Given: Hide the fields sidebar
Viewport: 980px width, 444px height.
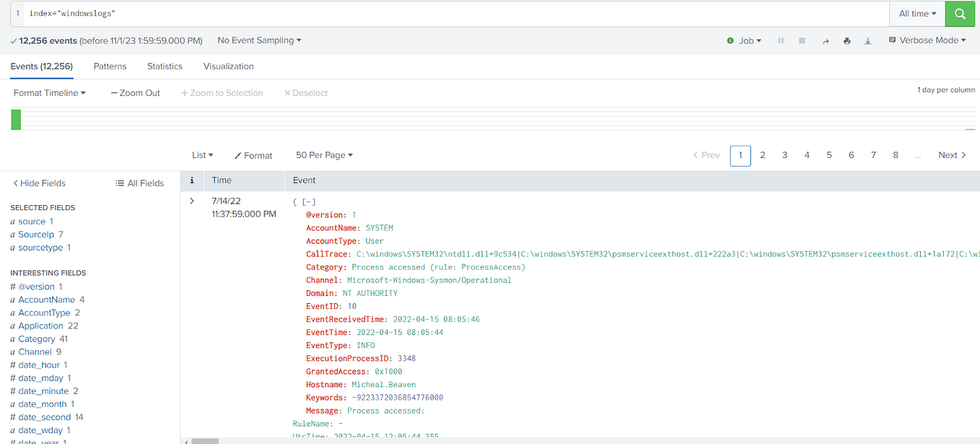Looking at the screenshot, I should [x=38, y=183].
